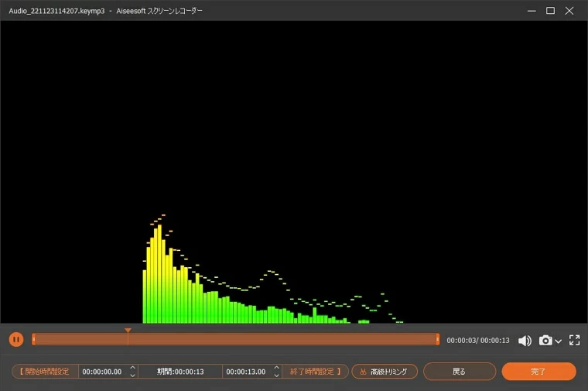Click the start time 00:00:00.00 field

(102, 372)
